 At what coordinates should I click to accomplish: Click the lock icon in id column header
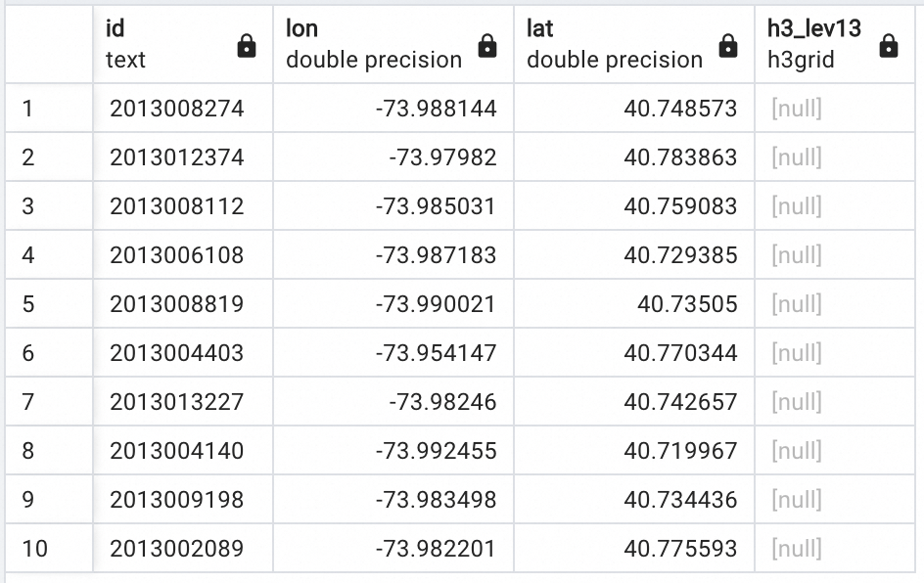click(x=247, y=46)
